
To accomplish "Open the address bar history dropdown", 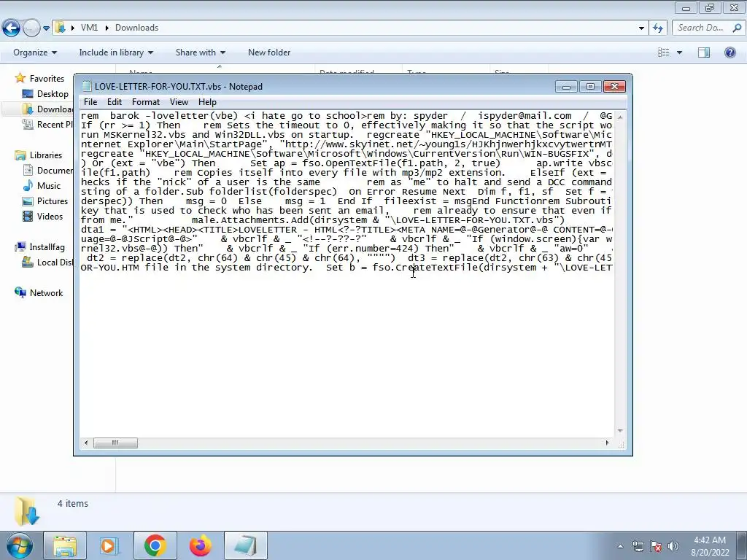I will pyautogui.click(x=641, y=28).
